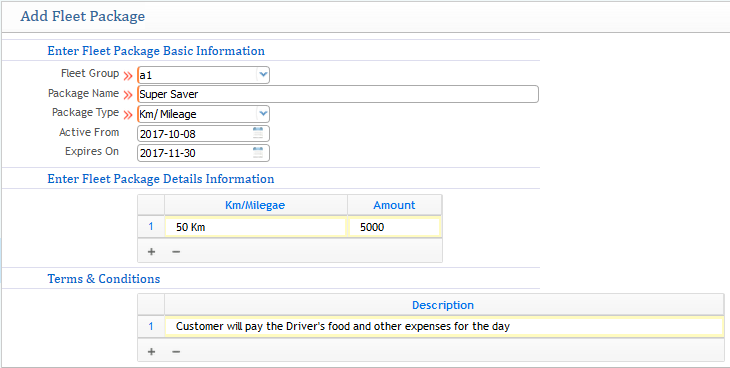Click the Expires On label
Viewport: 730px width, 368px height.
click(x=92, y=151)
